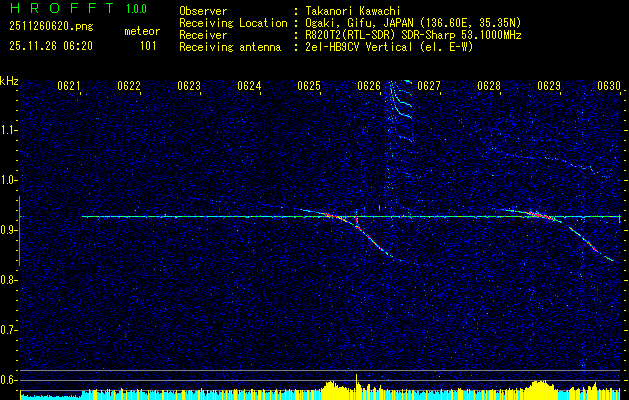Click the horizontal carrier line at 0.93 kHz
Image resolution: width=629 pixels, height=400 pixels.
(351, 217)
